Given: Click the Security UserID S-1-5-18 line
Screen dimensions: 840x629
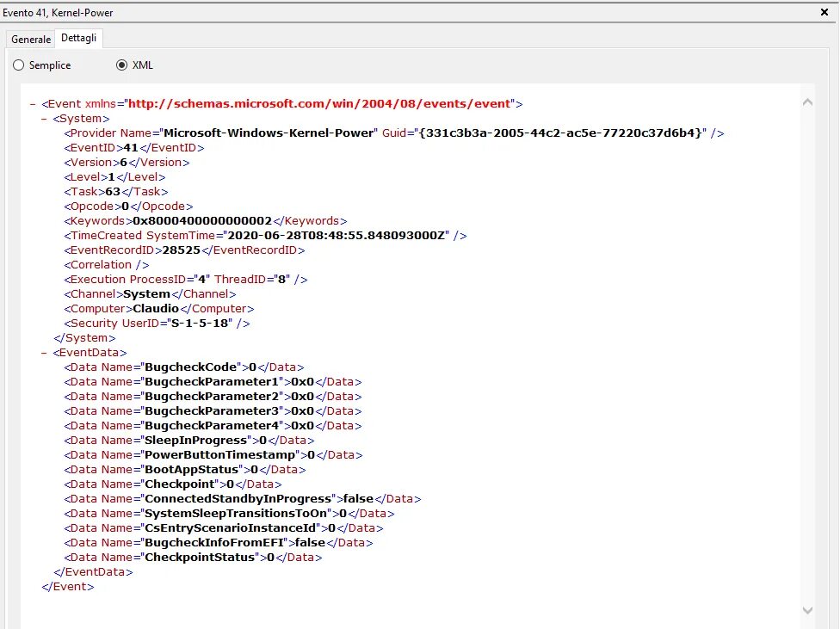Looking at the screenshot, I should coord(157,324).
